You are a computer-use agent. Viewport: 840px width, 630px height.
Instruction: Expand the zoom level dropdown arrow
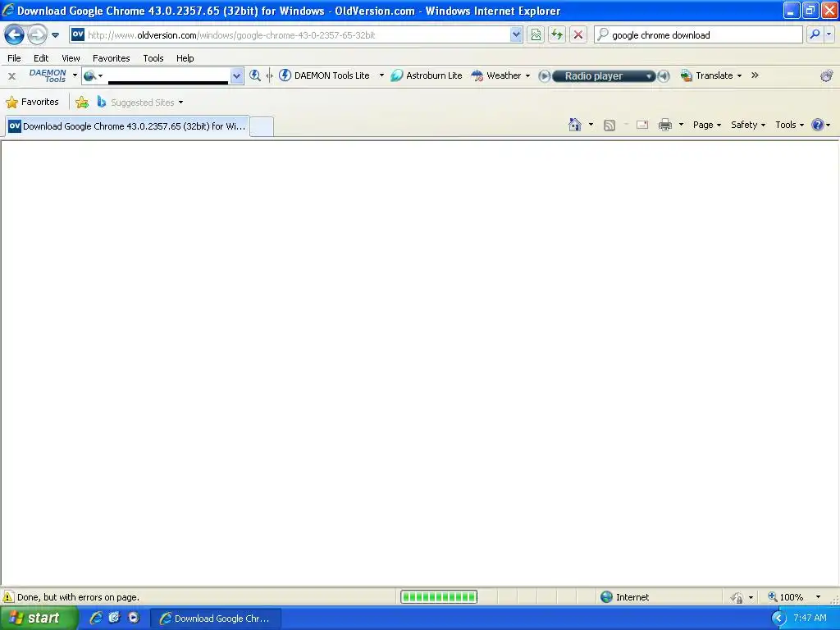(818, 597)
